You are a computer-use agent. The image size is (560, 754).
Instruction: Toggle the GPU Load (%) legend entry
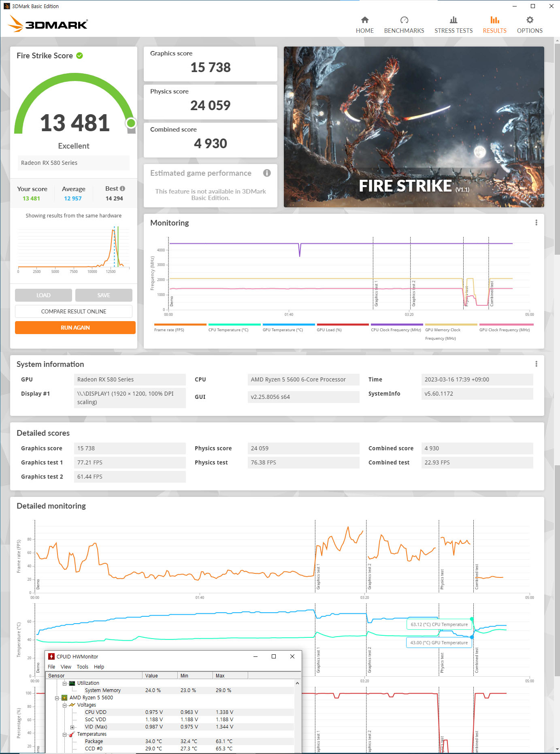tap(343, 328)
